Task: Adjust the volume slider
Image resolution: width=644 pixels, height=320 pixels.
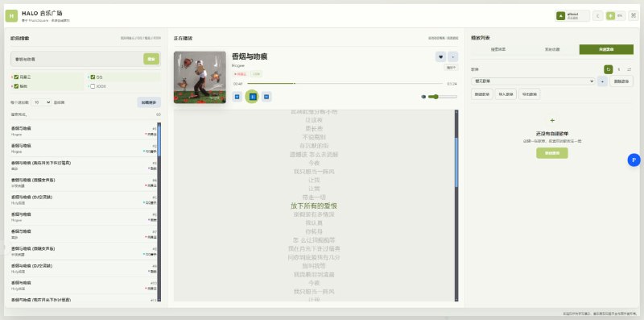Action: click(x=442, y=97)
